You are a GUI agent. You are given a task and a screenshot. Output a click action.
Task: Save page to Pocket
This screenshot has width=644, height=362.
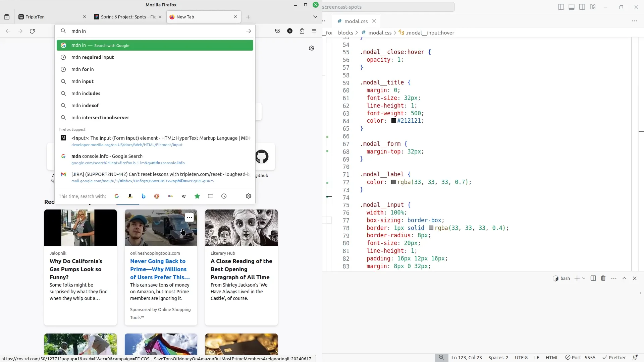[x=278, y=31]
